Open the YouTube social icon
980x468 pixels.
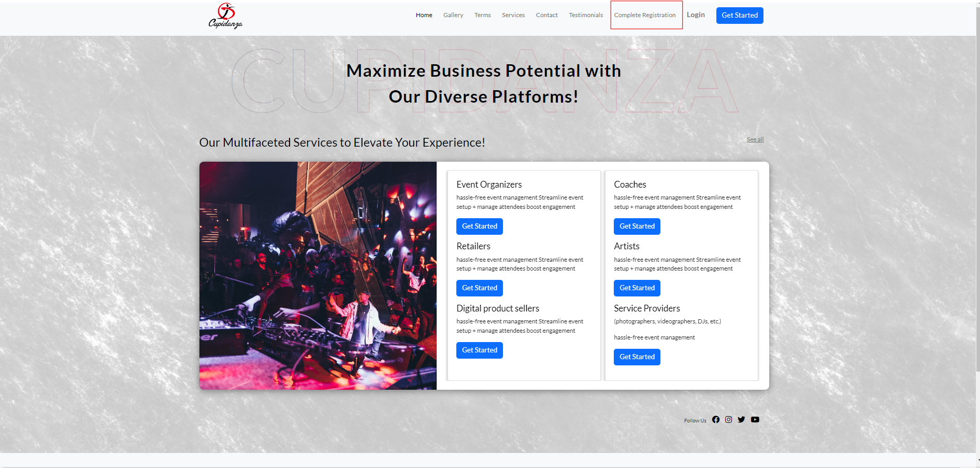(x=755, y=420)
